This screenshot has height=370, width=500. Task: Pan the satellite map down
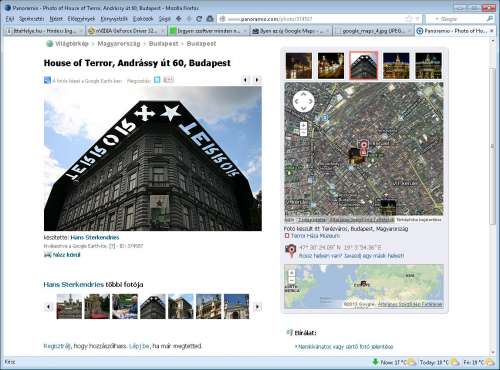303,108
